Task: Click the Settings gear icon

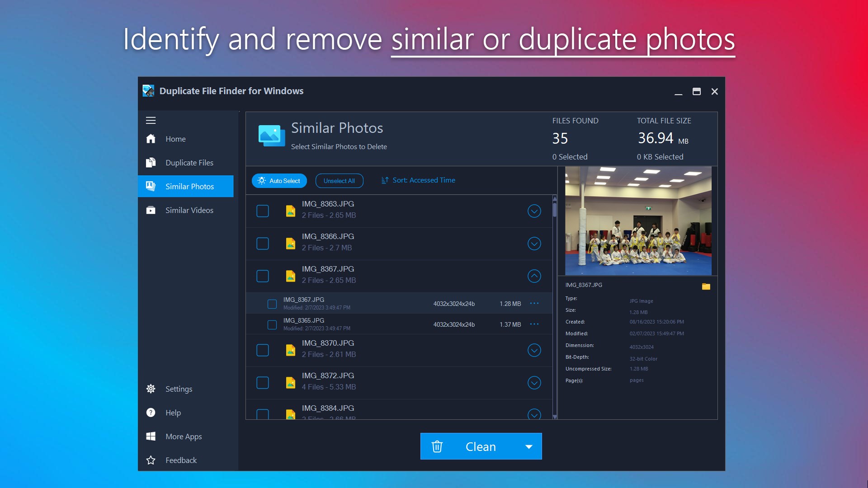Action: coord(151,389)
